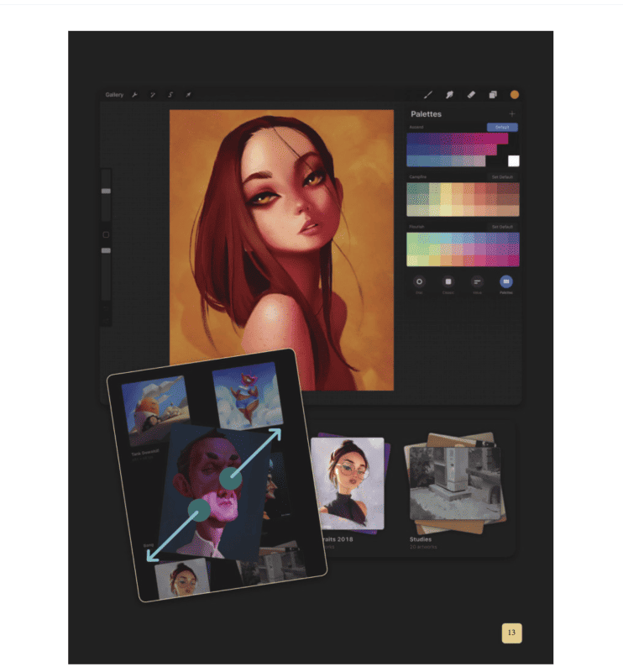This screenshot has width=623, height=672.
Task: Tap the purple-lit man portrait preview
Action: (213, 493)
